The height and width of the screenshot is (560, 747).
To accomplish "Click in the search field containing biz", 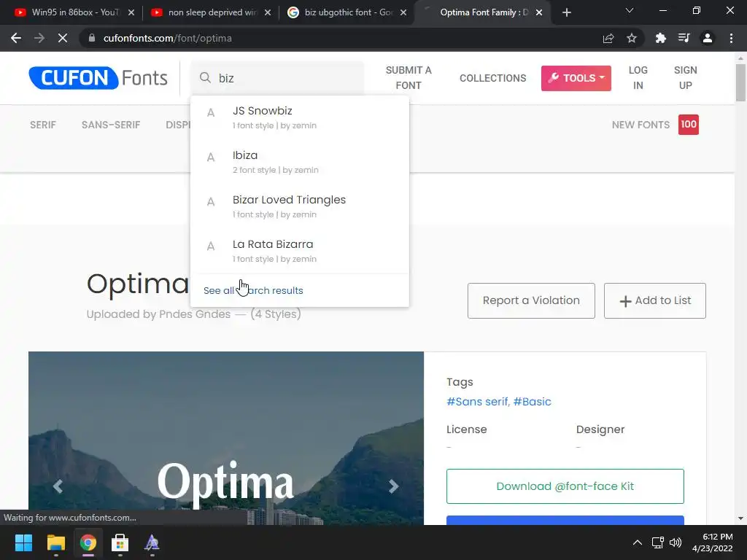I will (x=278, y=78).
